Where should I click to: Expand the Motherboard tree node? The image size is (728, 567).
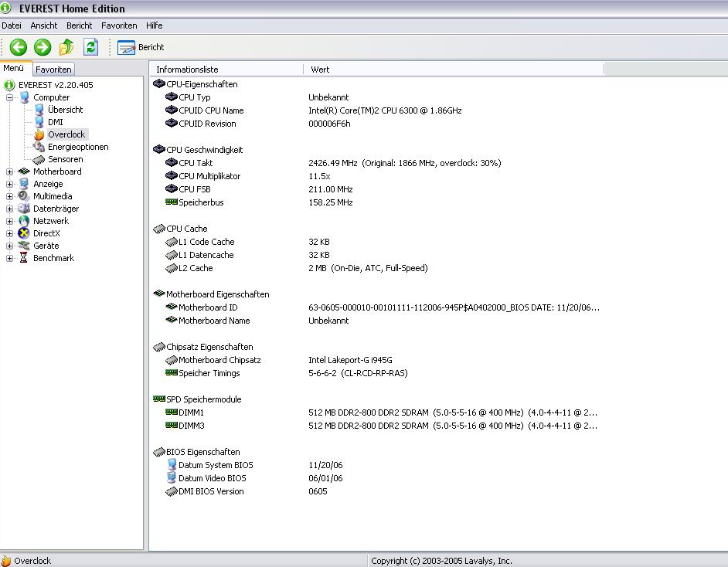(x=9, y=171)
